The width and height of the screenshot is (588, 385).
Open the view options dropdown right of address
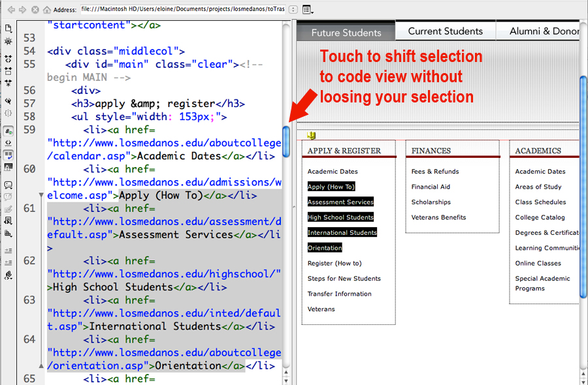click(x=307, y=10)
